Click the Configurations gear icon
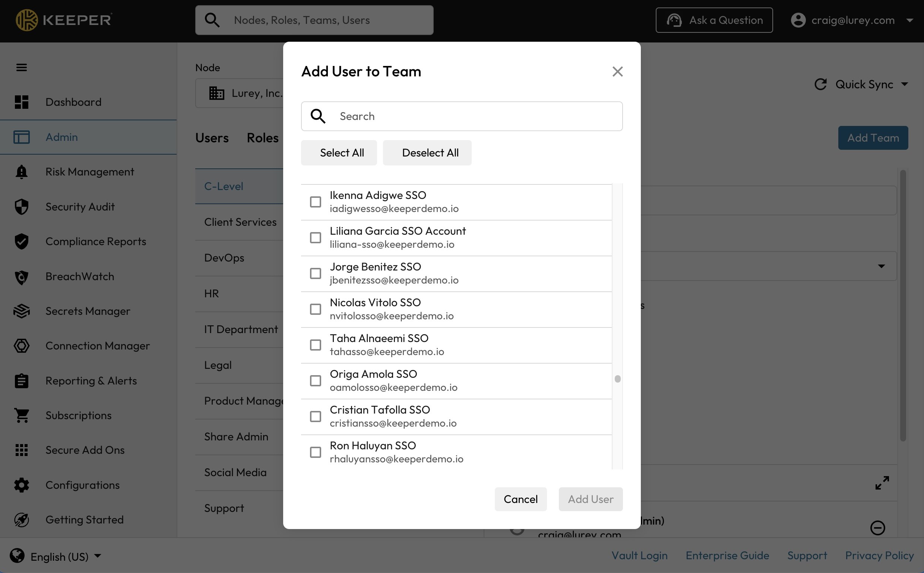Viewport: 924px width, 573px height. [x=22, y=485]
